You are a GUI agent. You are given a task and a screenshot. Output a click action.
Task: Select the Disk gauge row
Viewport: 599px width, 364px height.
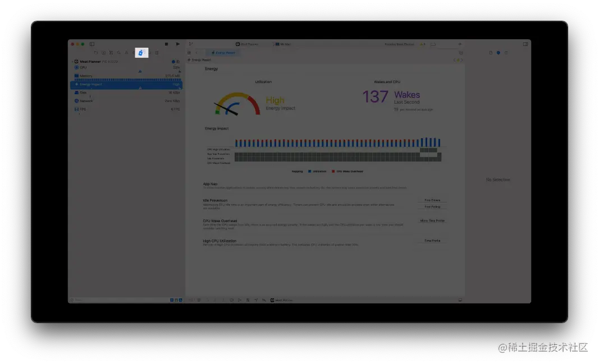click(x=126, y=93)
